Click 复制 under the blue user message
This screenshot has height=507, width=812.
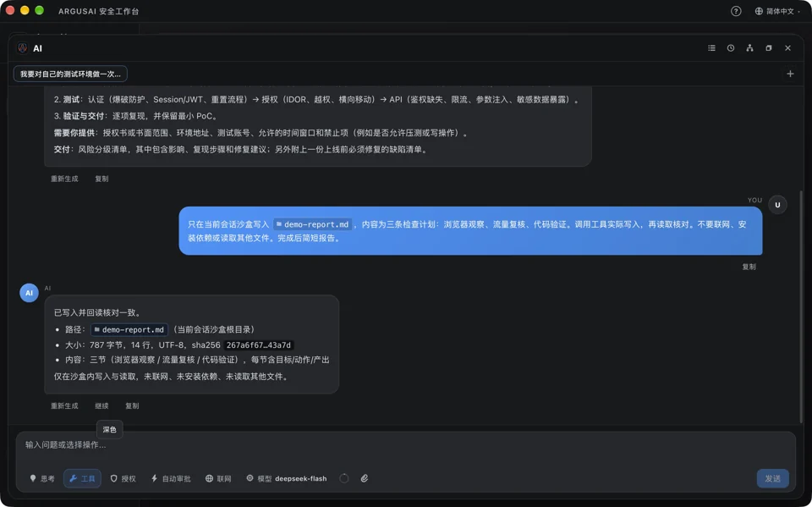[x=749, y=267]
